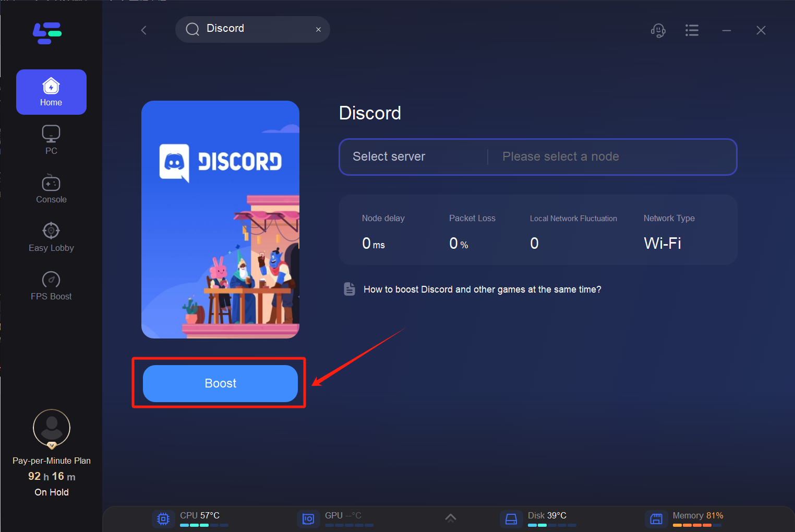The image size is (795, 532).
Task: Open the FPS Boost section
Action: pos(51,286)
